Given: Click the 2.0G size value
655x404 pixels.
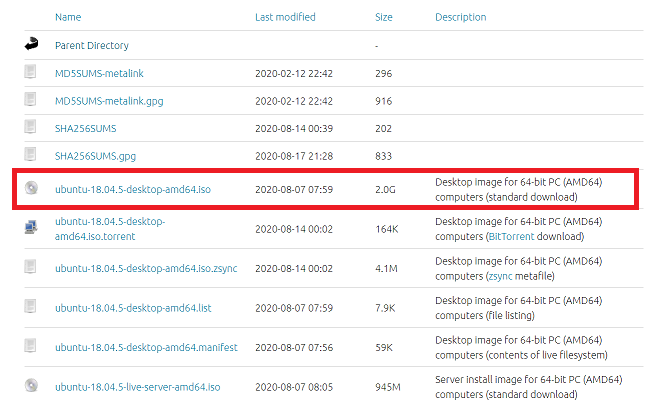Looking at the screenshot, I should coord(385,190).
